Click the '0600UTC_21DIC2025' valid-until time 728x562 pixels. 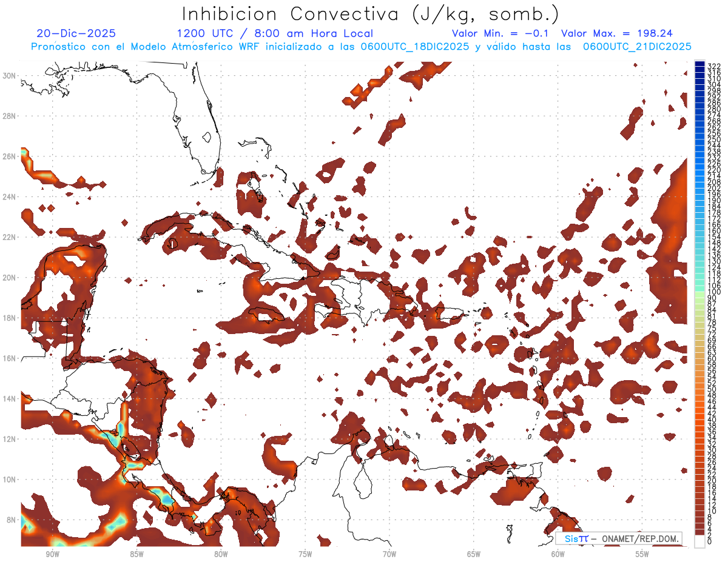(637, 47)
